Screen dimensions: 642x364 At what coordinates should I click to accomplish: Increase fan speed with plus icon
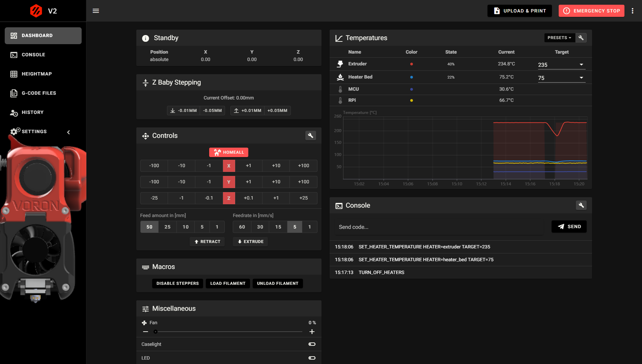point(312,332)
